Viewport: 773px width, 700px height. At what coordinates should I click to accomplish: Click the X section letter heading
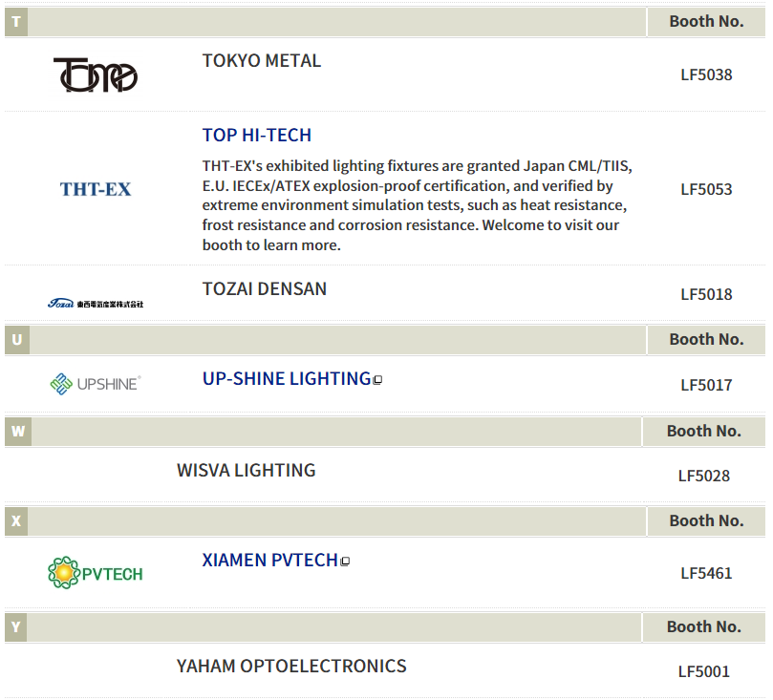coord(16,521)
